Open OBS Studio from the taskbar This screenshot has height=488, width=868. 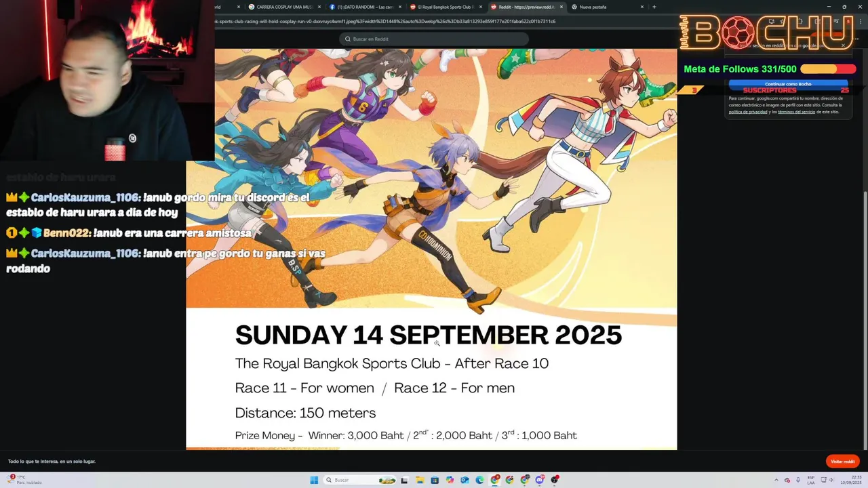tap(554, 480)
